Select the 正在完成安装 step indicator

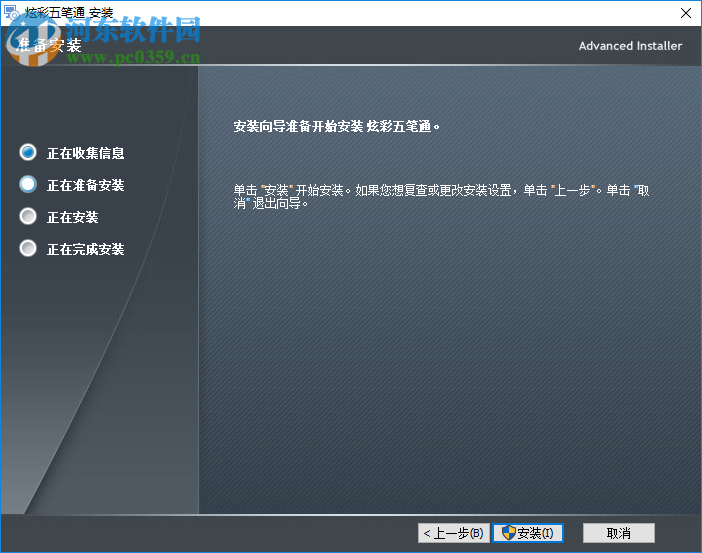click(x=28, y=249)
